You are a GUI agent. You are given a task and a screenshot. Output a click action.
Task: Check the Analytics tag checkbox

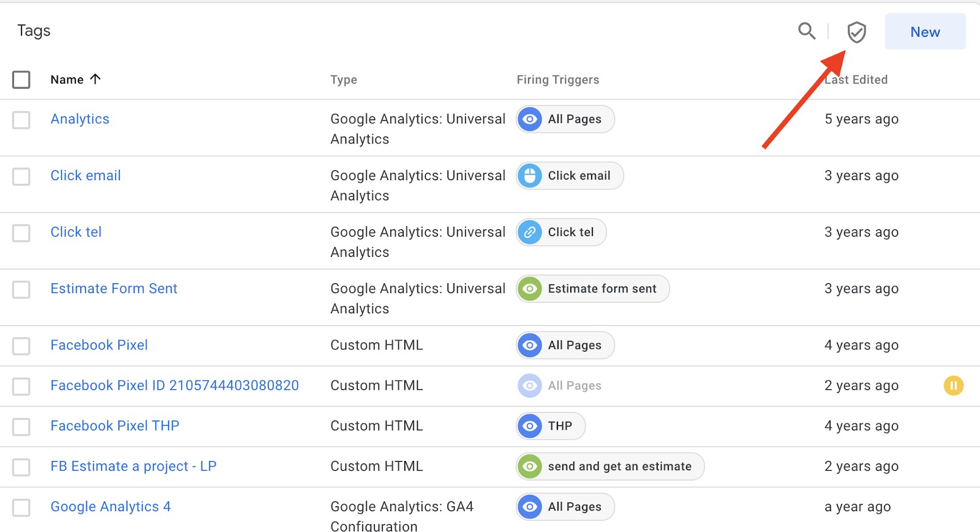[x=21, y=120]
